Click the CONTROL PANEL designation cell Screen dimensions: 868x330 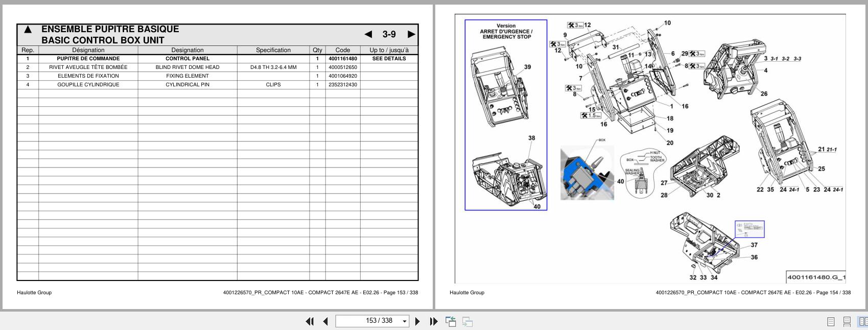pos(187,59)
